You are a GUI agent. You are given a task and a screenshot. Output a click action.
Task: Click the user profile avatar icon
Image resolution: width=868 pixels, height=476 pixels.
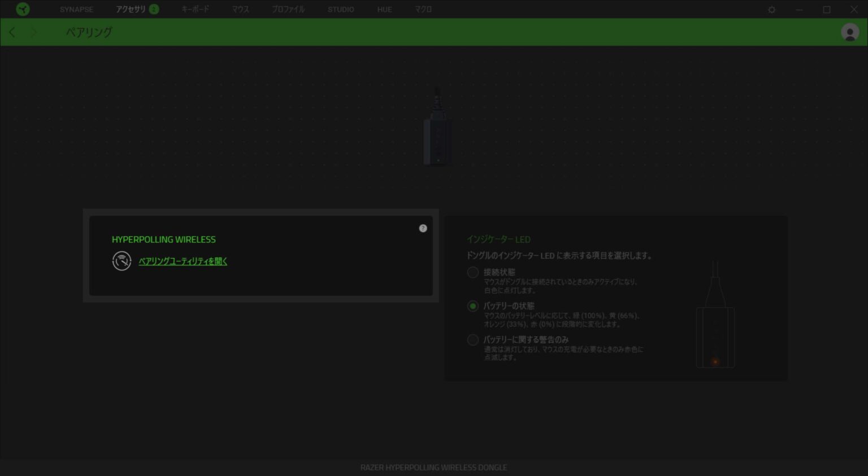click(850, 32)
